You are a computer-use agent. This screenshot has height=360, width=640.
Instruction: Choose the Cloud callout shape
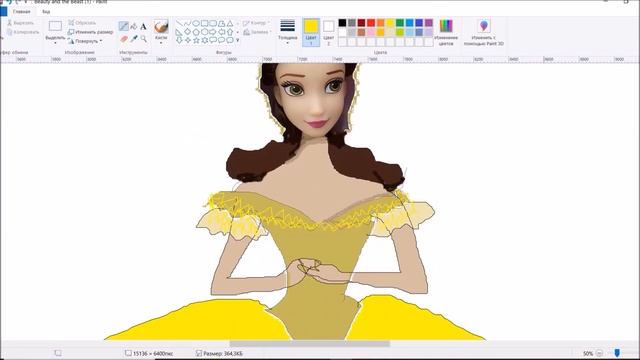click(x=230, y=40)
